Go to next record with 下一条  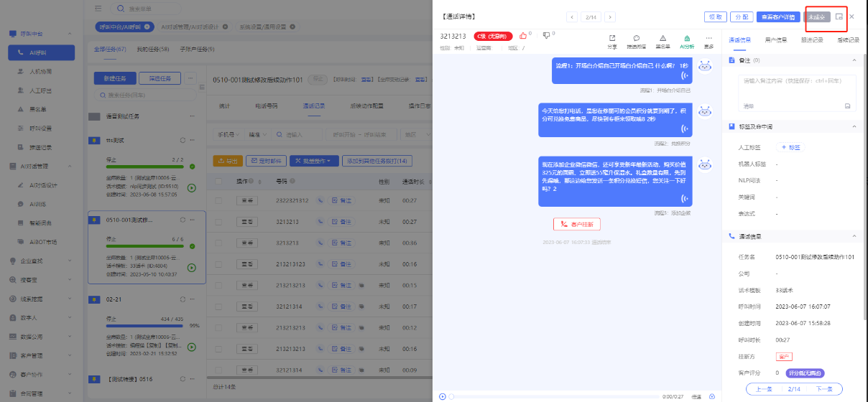(x=823, y=388)
